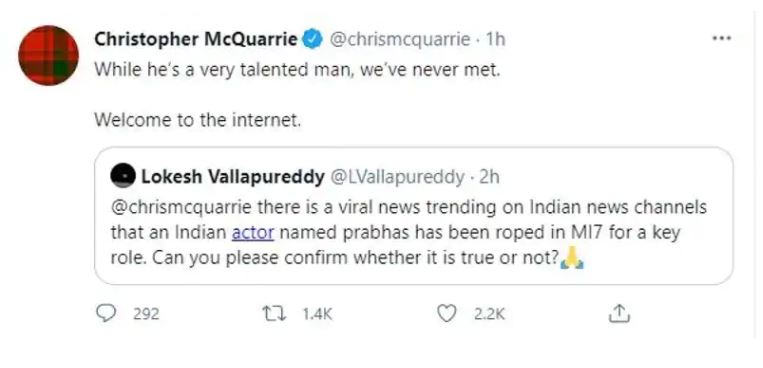
Task: Click the blue verified badge
Action: click(x=312, y=39)
